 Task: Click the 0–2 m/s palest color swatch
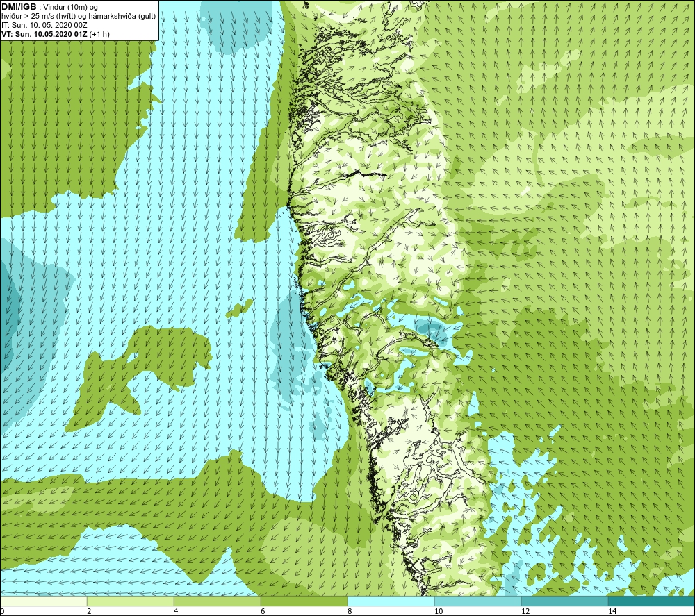click(x=43, y=601)
